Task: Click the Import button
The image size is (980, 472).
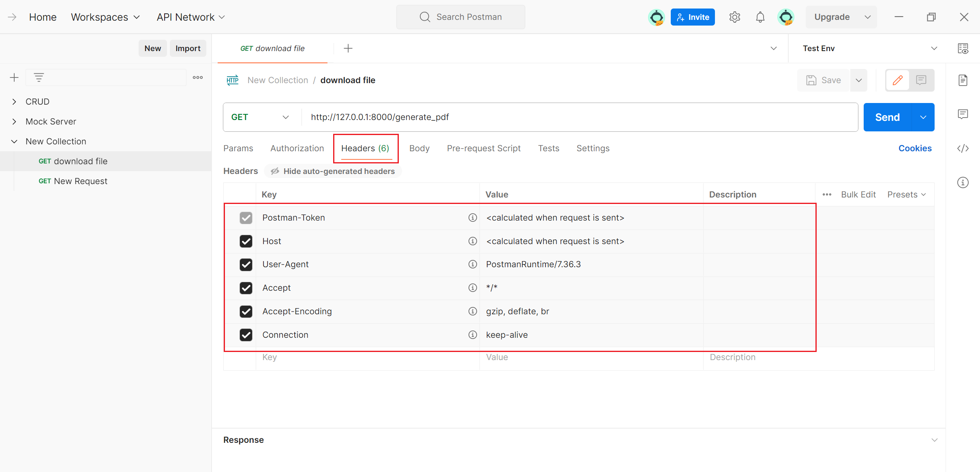Action: 188,48
